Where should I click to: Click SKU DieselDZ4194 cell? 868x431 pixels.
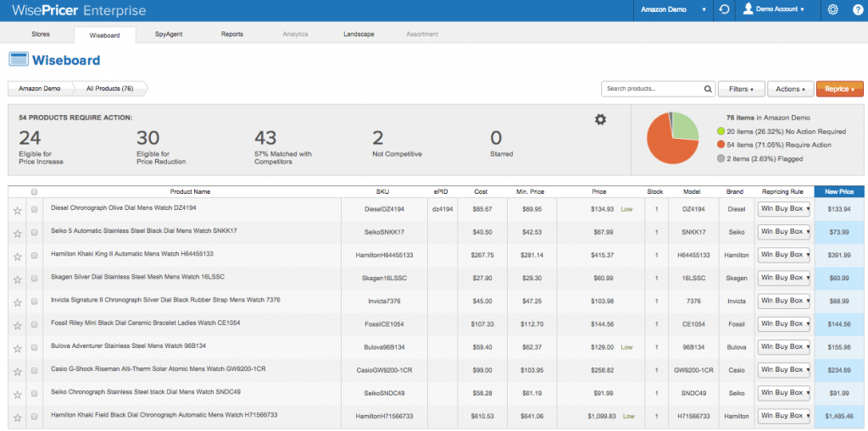pos(384,209)
